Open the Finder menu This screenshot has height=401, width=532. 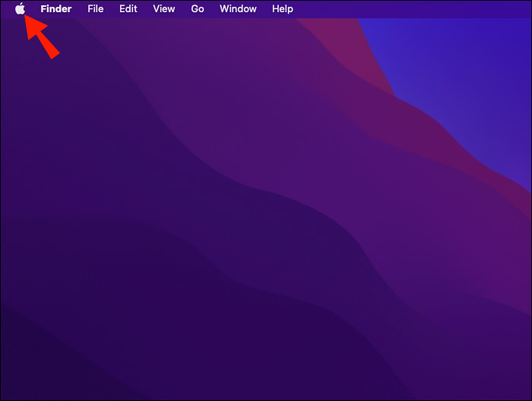56,9
